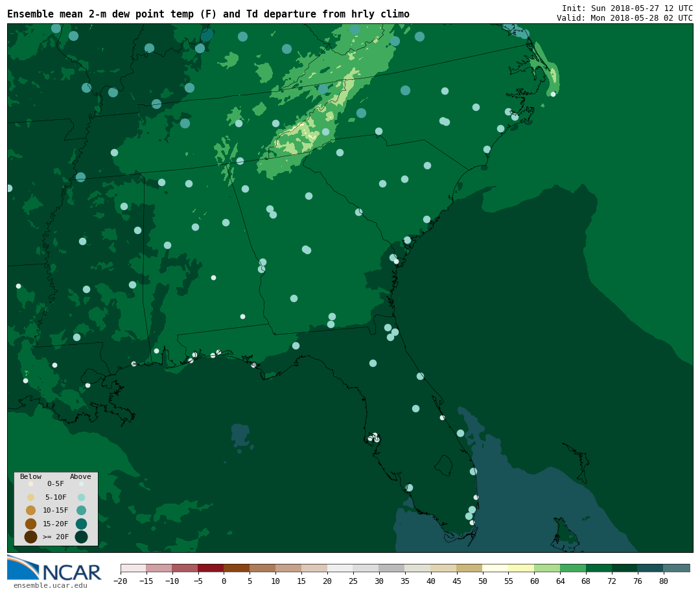Viewport: 700px width, 593px height.
Task: Click the "15-20F" legend label
Action: tap(56, 524)
